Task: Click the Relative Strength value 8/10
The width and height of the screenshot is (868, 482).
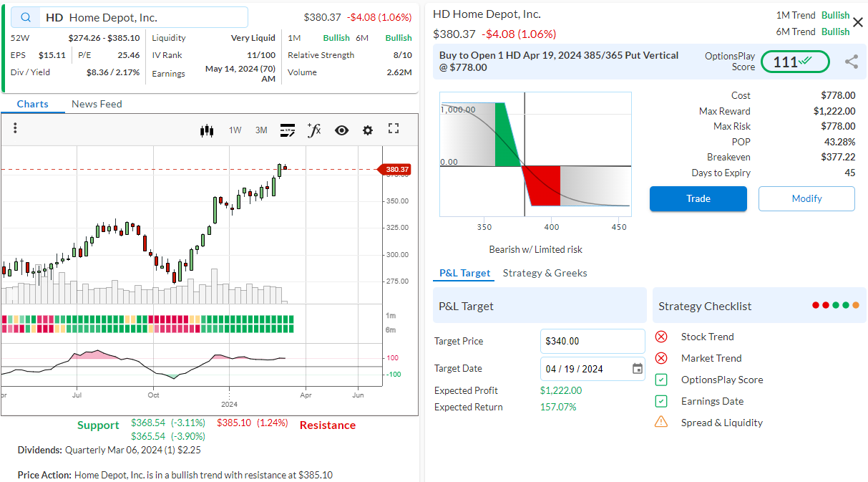Action: click(403, 55)
